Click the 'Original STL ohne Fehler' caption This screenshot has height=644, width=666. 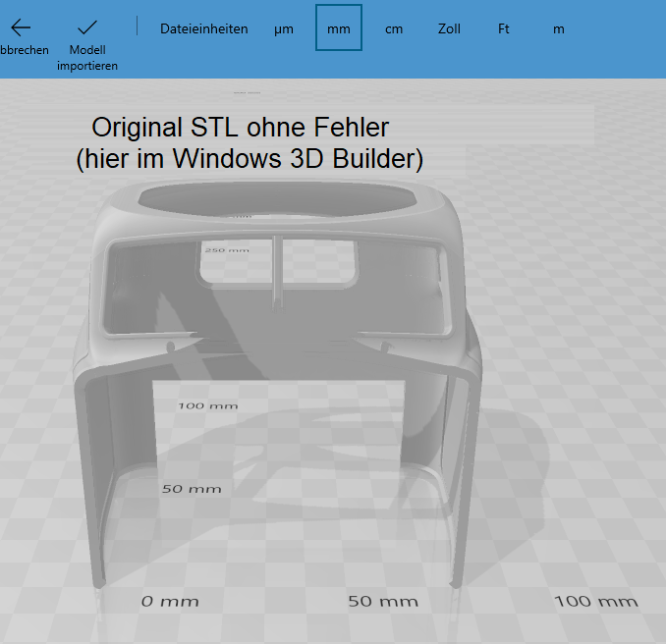tap(241, 128)
